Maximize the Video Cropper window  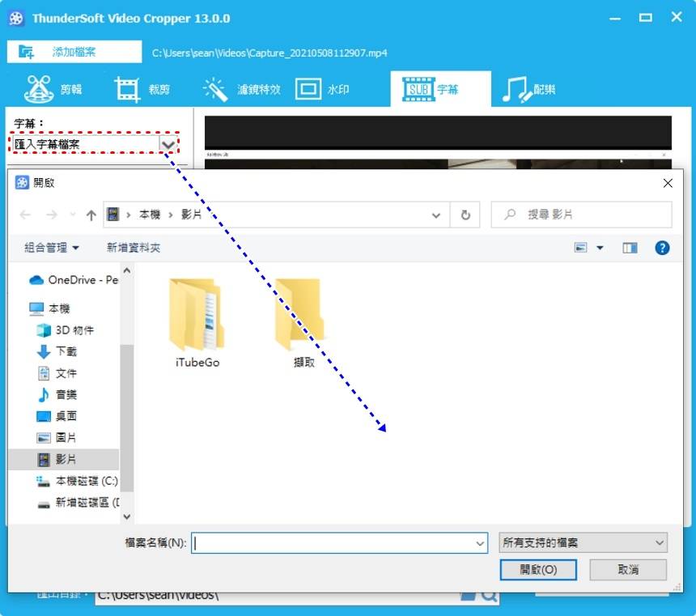coord(645,18)
